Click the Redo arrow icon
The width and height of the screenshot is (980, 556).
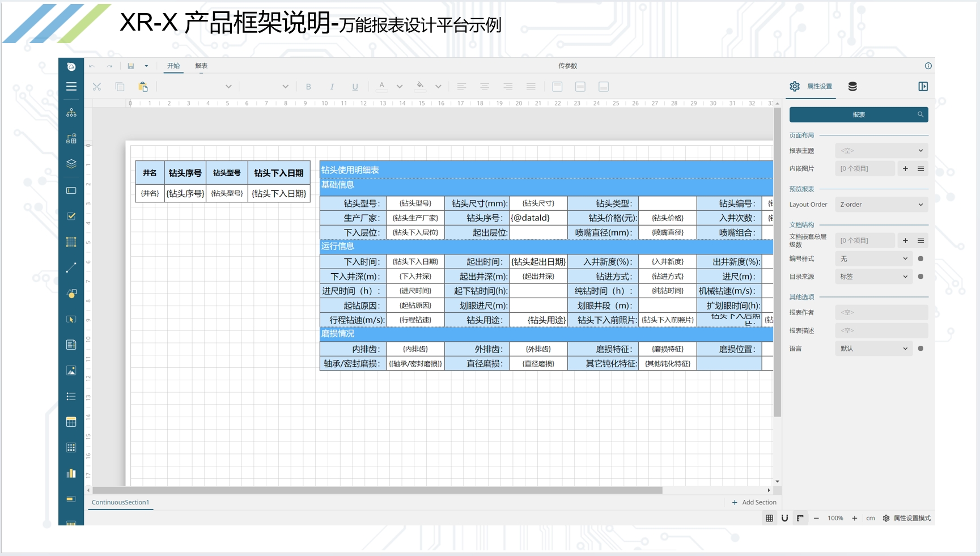click(x=110, y=66)
